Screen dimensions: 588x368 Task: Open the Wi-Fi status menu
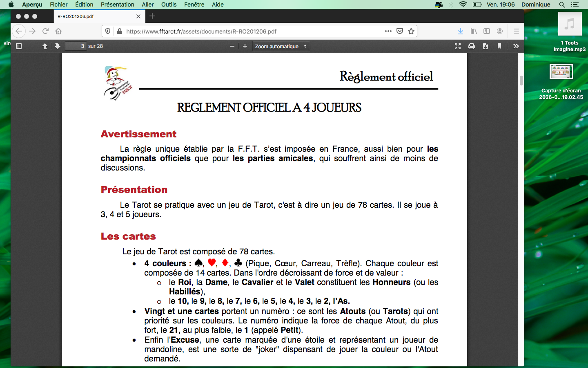click(x=463, y=4)
